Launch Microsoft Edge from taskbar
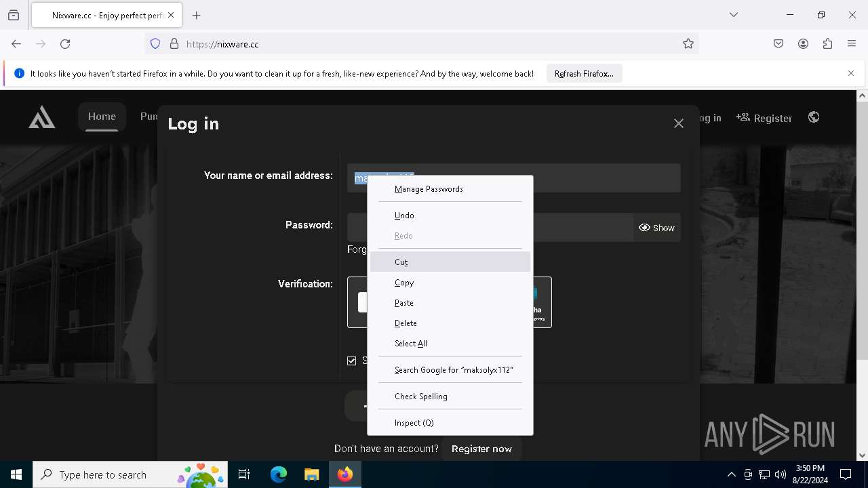 (279, 474)
